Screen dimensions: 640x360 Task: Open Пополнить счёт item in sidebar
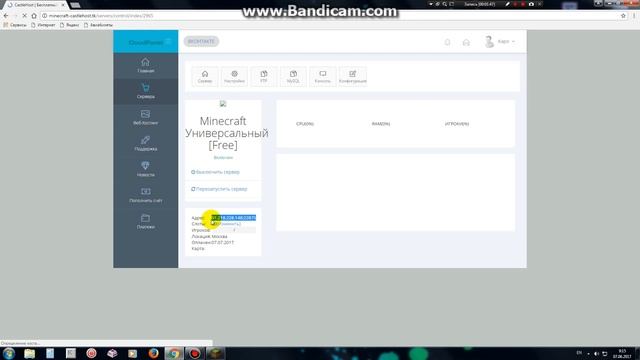(145, 196)
